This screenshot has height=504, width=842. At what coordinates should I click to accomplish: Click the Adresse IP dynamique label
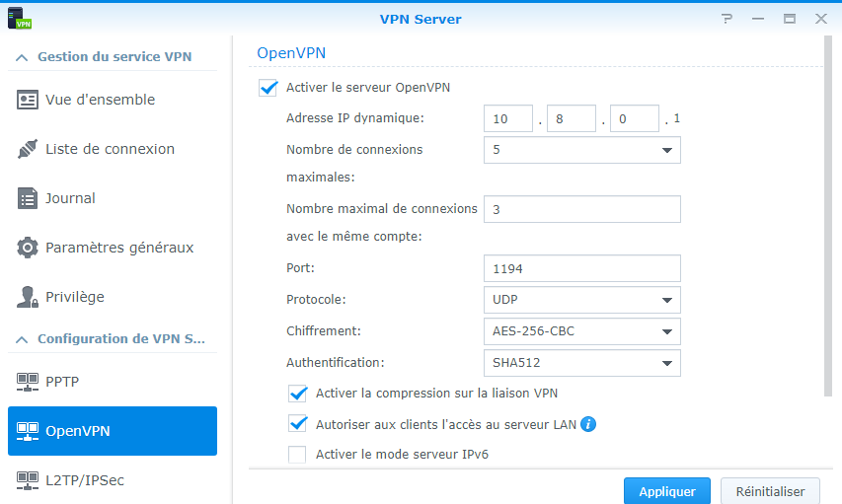(355, 118)
